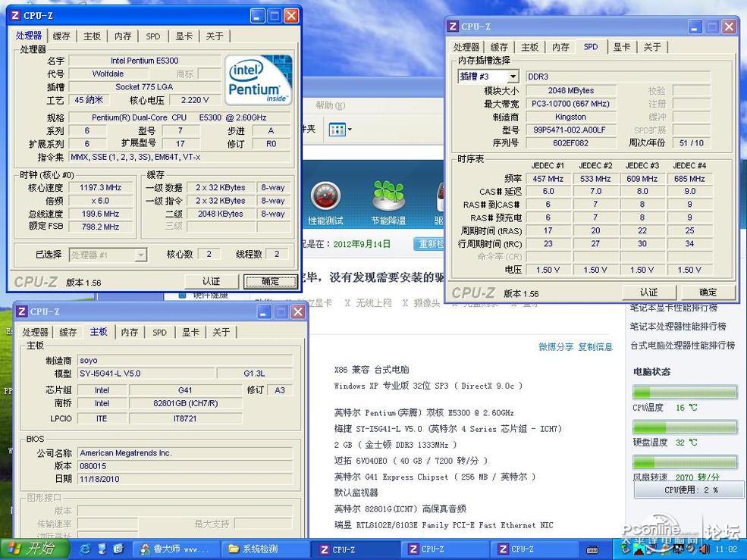The image size is (747, 560).
Task: Open 内存 tab in SPD CPU-Z window
Action: coord(560,47)
